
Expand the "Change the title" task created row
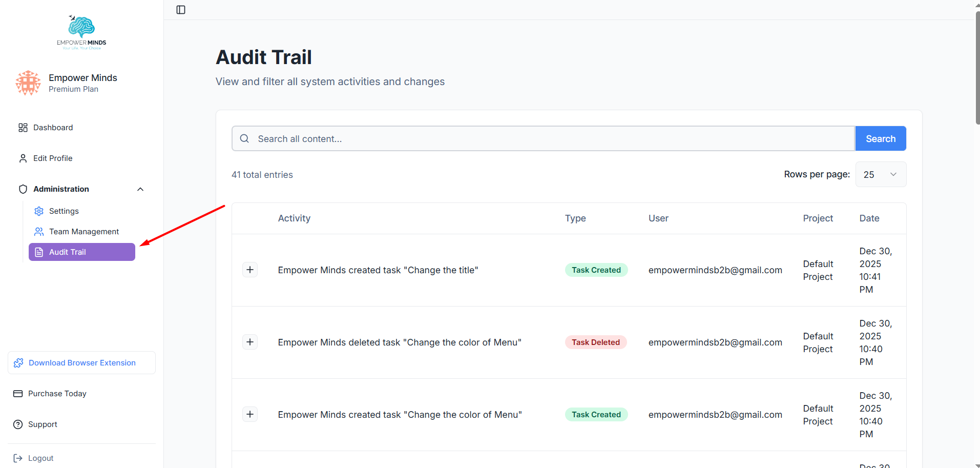point(250,270)
